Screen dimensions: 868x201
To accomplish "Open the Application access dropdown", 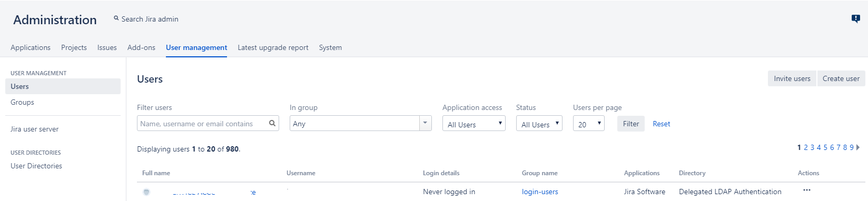I will 474,123.
